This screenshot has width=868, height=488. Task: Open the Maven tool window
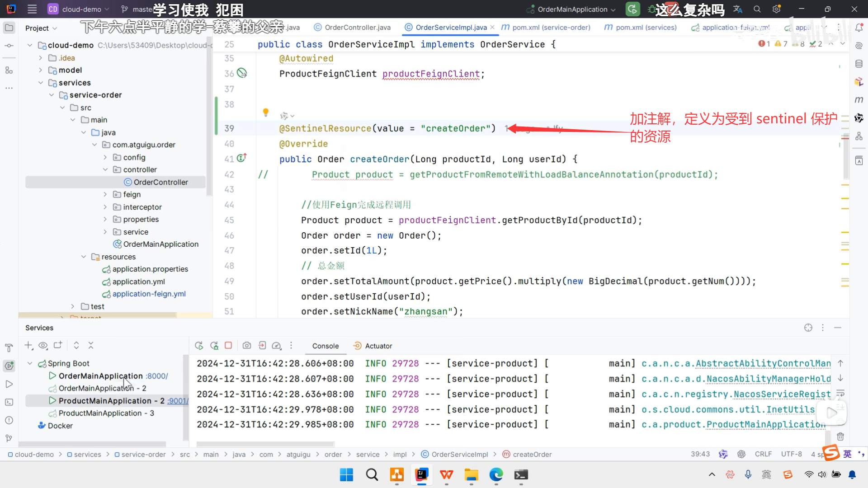pyautogui.click(x=859, y=100)
